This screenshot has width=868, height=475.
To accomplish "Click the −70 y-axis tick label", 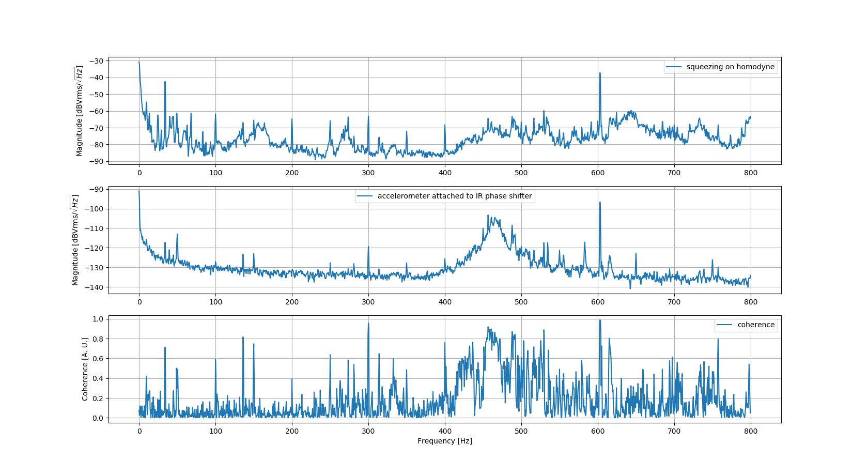I will (97, 128).
